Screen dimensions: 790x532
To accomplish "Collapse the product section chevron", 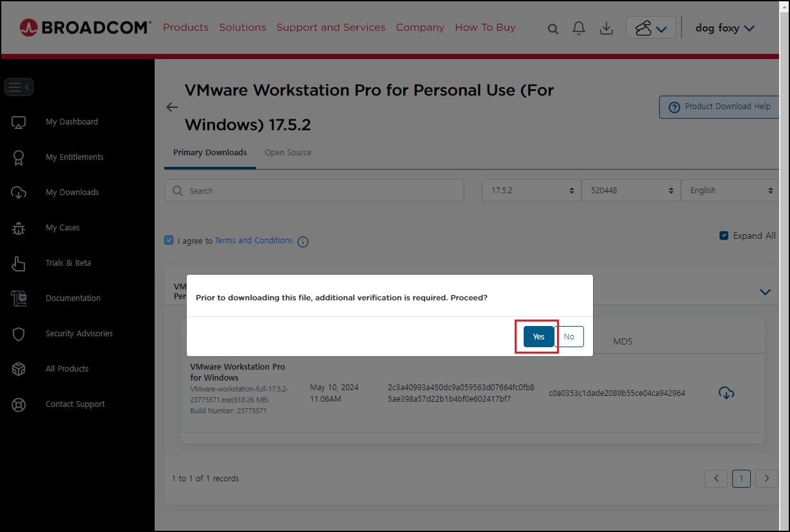I will (x=765, y=292).
